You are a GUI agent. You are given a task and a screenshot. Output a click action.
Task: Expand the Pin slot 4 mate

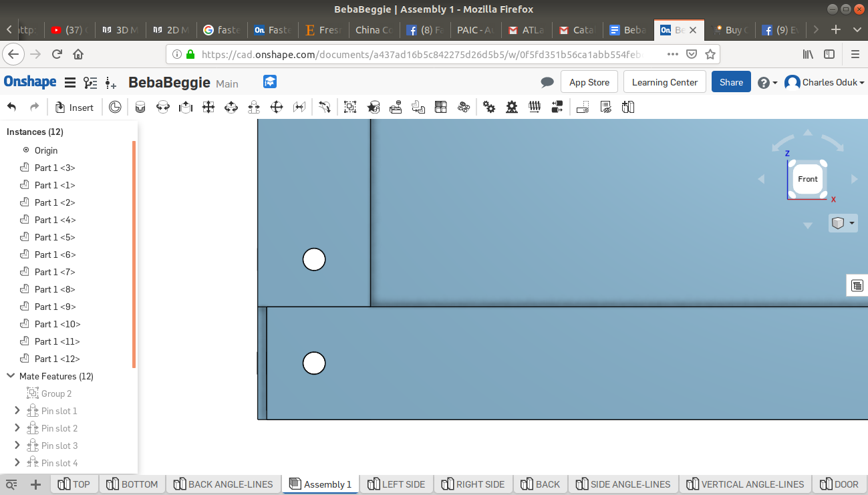17,463
